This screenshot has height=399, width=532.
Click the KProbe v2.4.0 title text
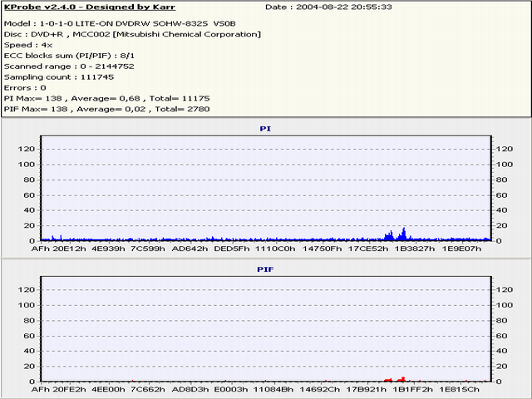pyautogui.click(x=90, y=7)
